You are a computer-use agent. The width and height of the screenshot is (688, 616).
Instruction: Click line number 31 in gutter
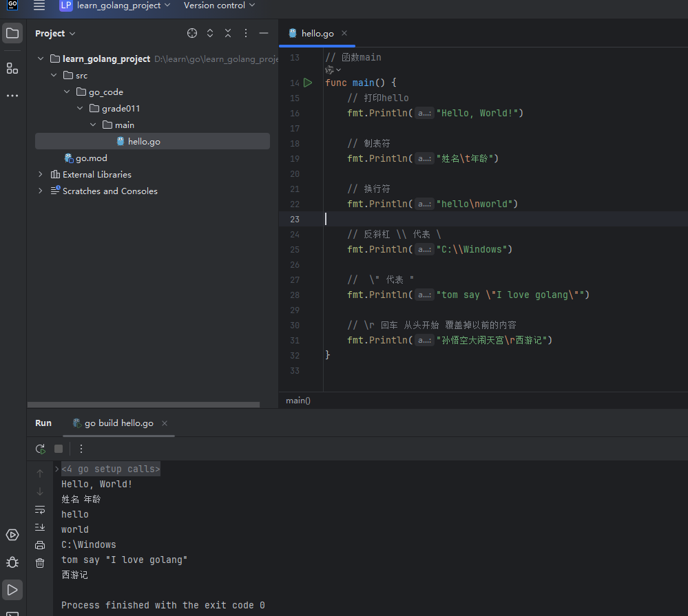pos(295,340)
